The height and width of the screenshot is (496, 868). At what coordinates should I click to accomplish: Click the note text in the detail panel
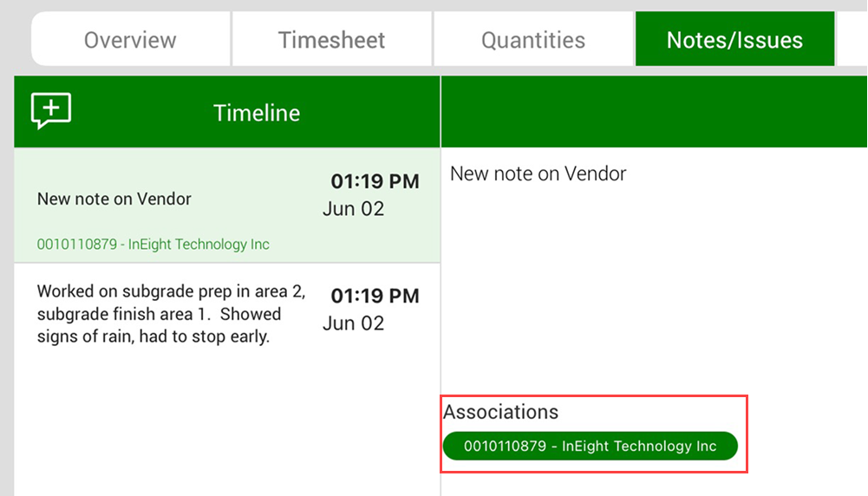(538, 173)
